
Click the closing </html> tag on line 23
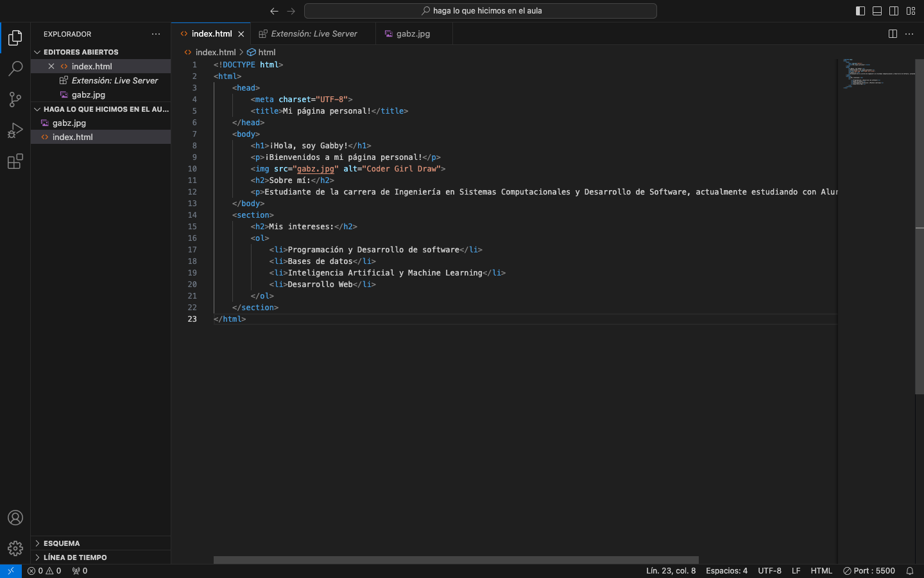click(230, 319)
